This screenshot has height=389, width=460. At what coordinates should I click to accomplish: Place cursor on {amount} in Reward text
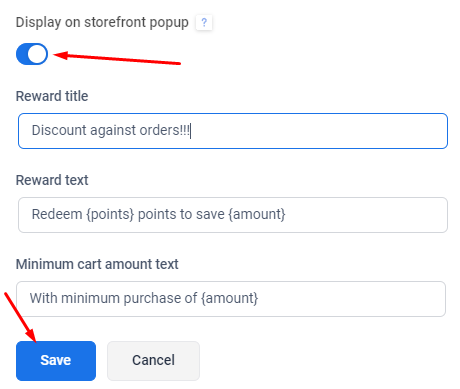click(257, 214)
